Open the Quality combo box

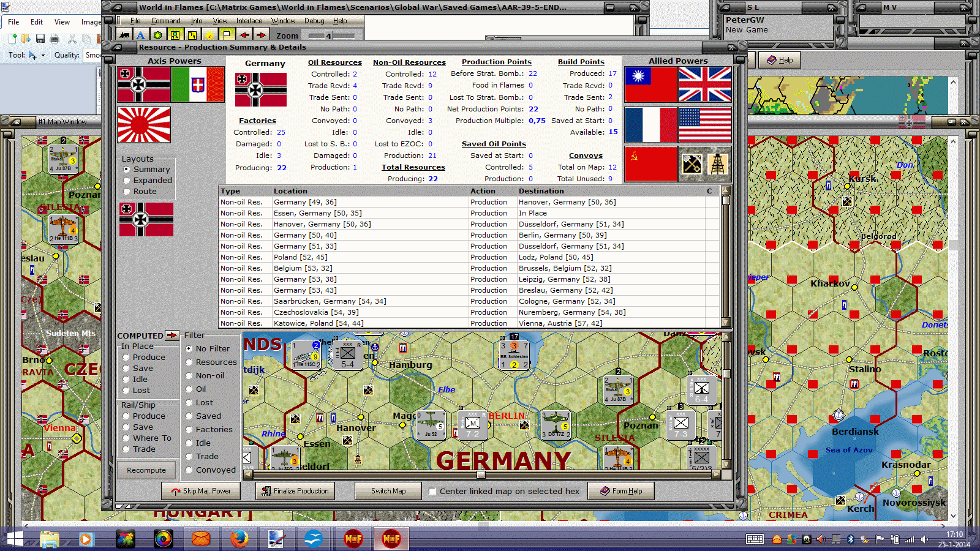pyautogui.click(x=92, y=55)
